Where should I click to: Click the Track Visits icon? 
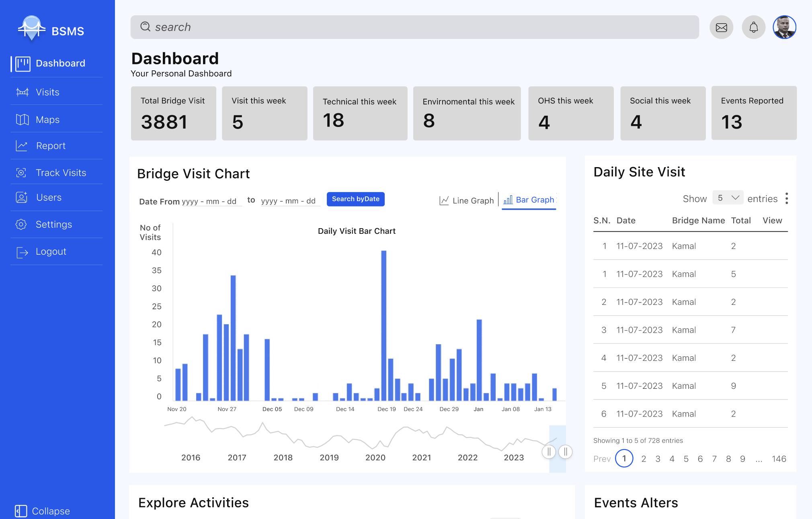(21, 173)
